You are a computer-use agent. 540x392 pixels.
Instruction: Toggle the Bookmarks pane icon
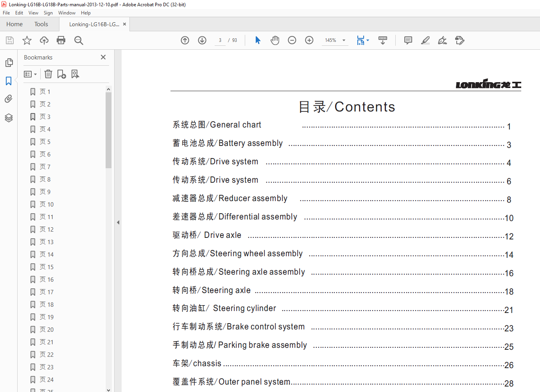click(9, 81)
